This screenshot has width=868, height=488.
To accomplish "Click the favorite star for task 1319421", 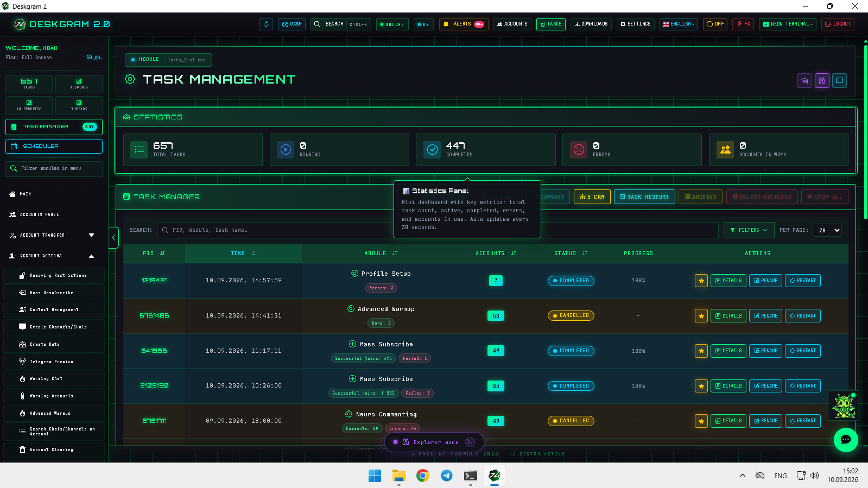I will point(701,281).
